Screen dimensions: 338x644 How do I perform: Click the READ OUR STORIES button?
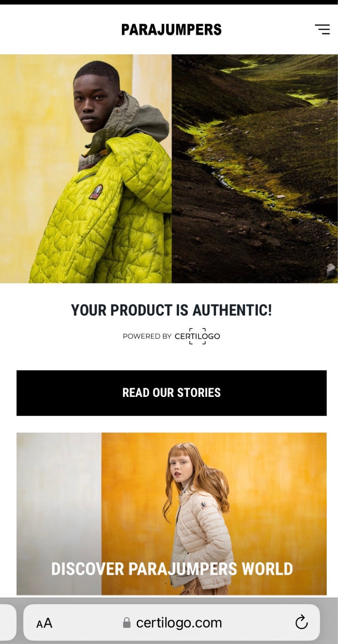171,393
